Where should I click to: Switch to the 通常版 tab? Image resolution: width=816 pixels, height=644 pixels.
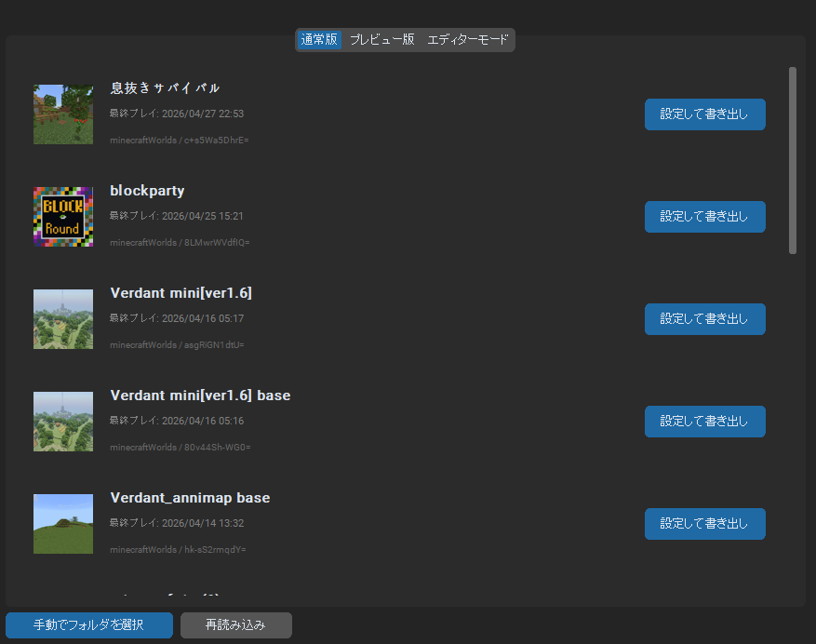tap(319, 40)
